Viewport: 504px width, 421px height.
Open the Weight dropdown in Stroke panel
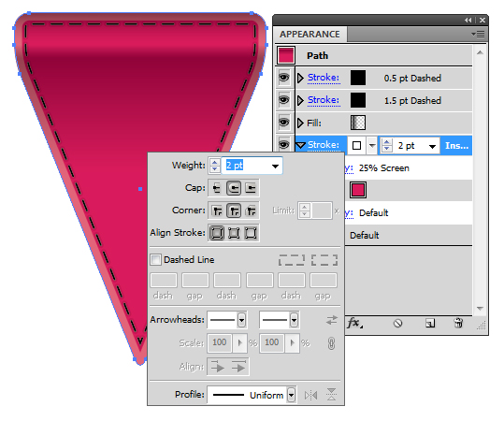(x=275, y=166)
